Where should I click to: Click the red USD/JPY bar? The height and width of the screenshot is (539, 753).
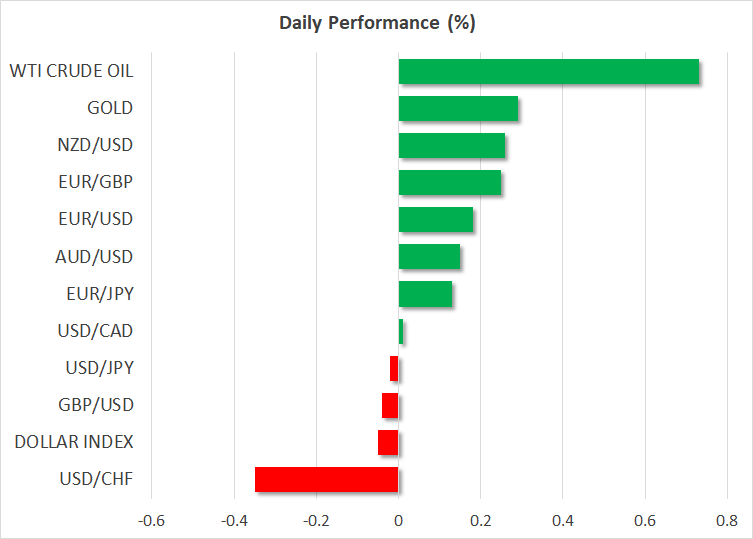click(394, 368)
